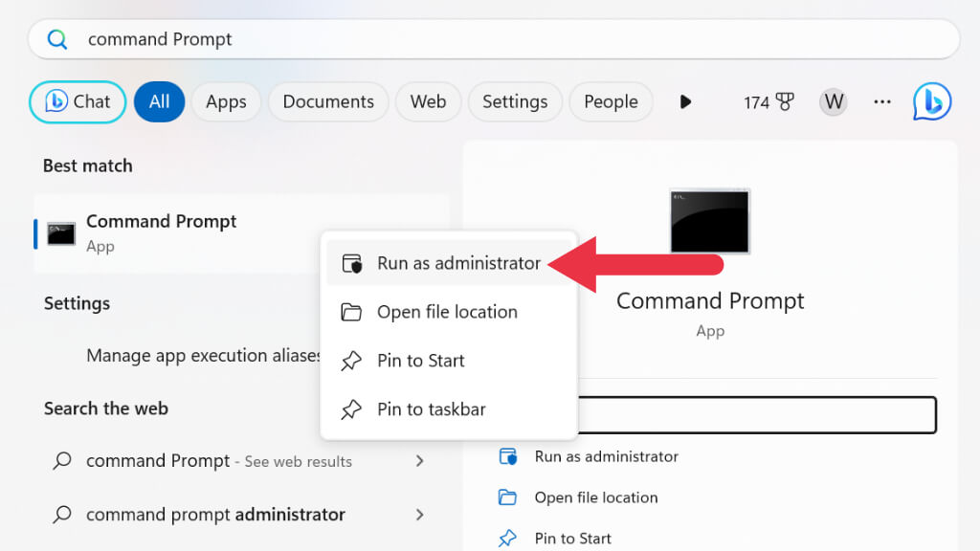Open the 174 rewards points trophy

coord(768,101)
